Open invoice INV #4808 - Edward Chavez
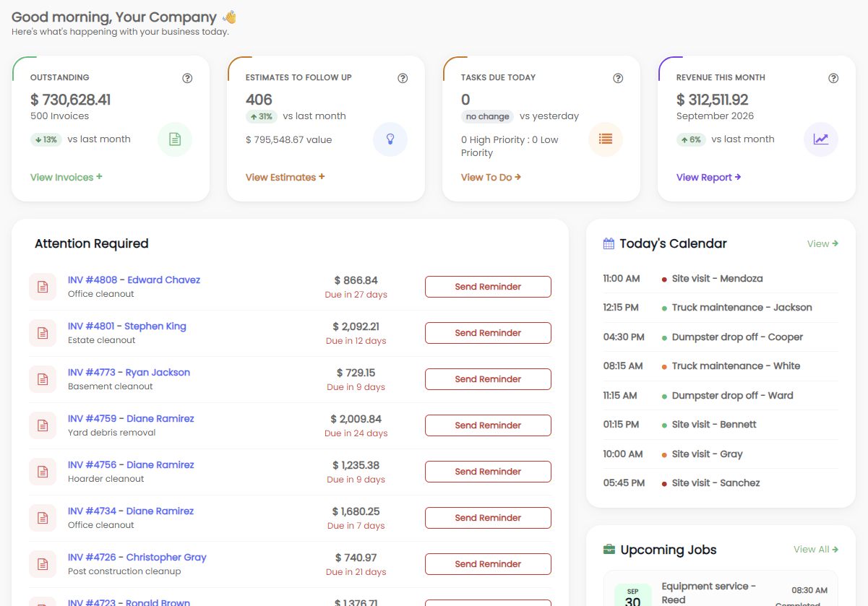 (134, 280)
